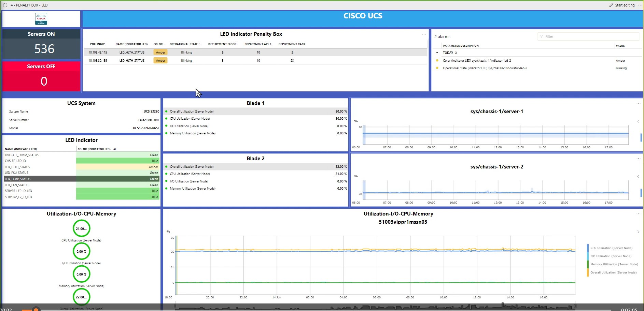Click Amber color badge in first row

160,53
